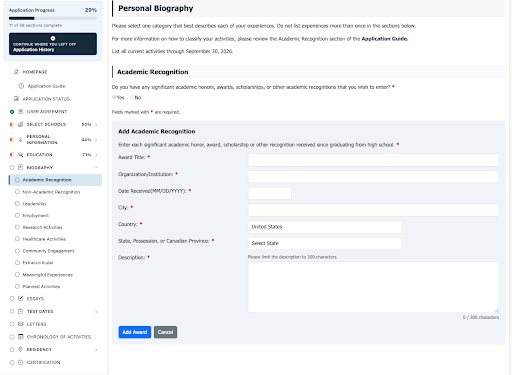Click the Personal Information person icon
This screenshot has height=375, width=512.
pos(20,140)
